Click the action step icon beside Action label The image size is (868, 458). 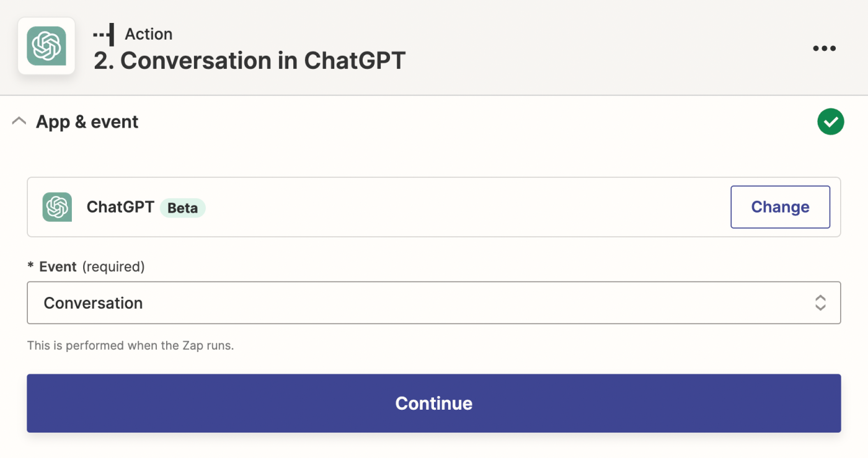coord(104,34)
